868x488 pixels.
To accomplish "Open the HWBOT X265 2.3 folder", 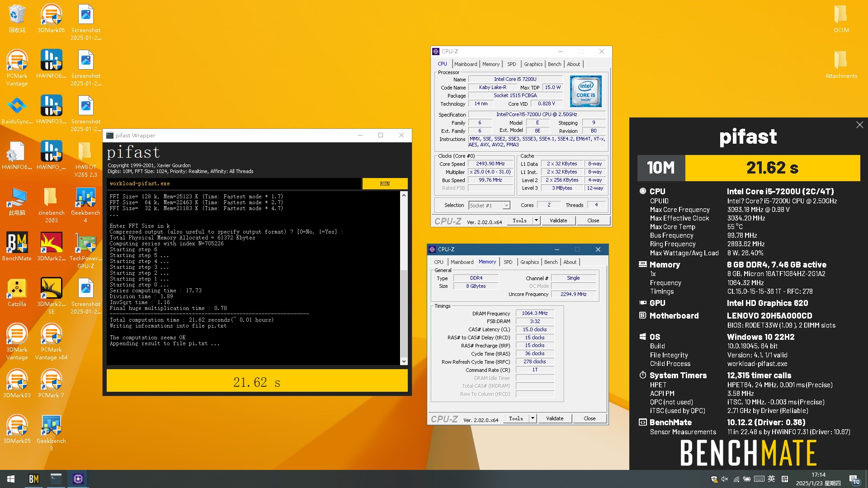I will tap(85, 159).
